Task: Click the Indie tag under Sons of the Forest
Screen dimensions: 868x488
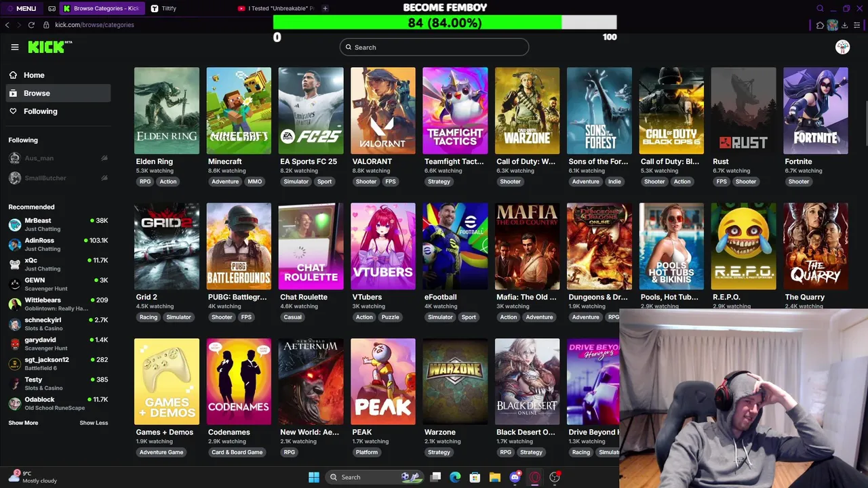Action: (614, 182)
